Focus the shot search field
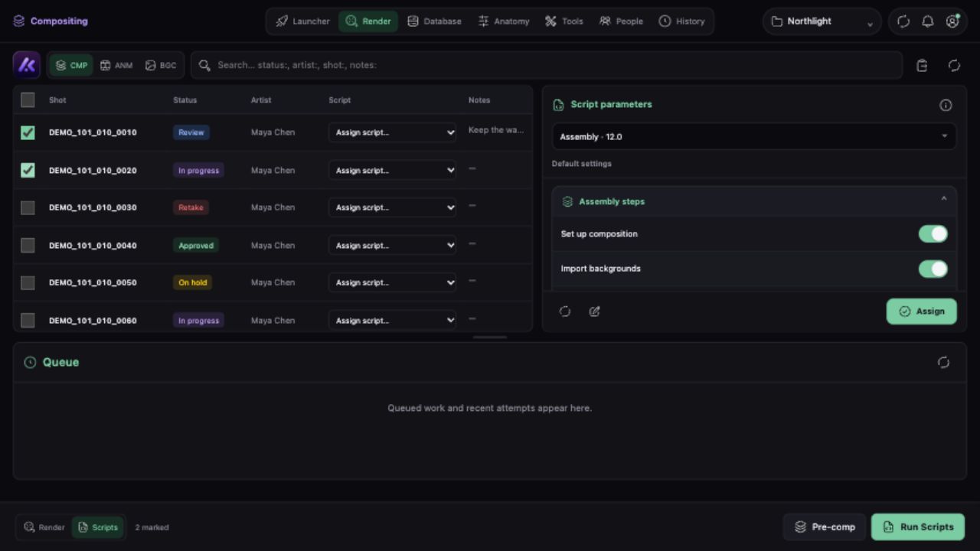Viewport: 980px width, 551px height. (547, 65)
